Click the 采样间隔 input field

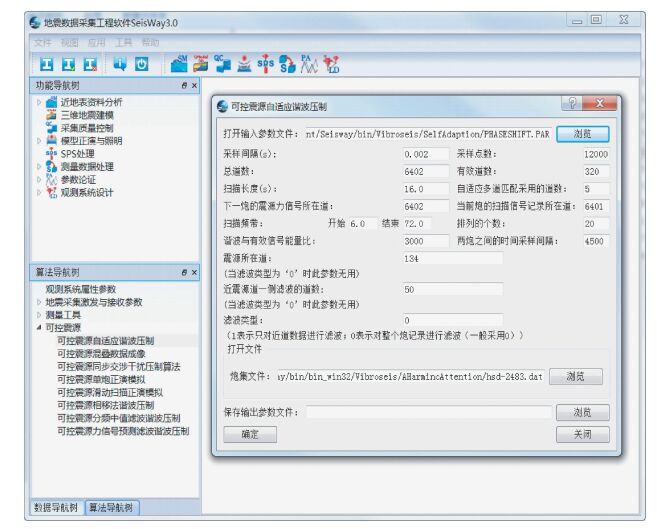click(426, 154)
